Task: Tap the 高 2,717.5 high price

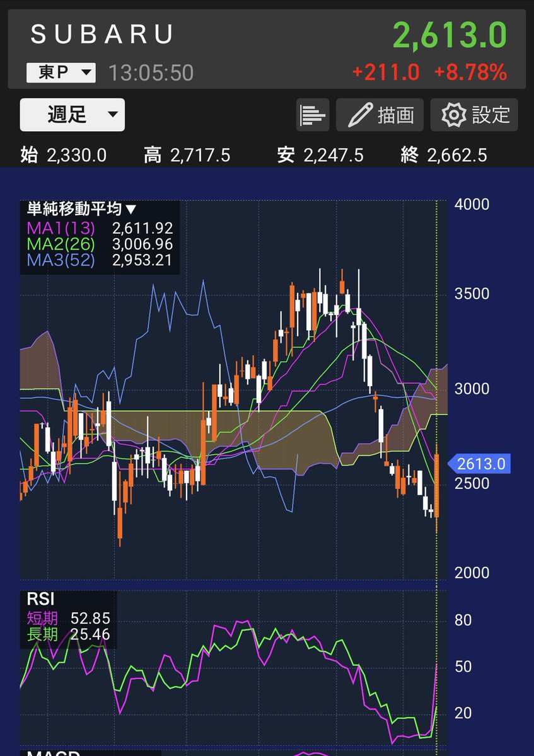Action: (187, 155)
